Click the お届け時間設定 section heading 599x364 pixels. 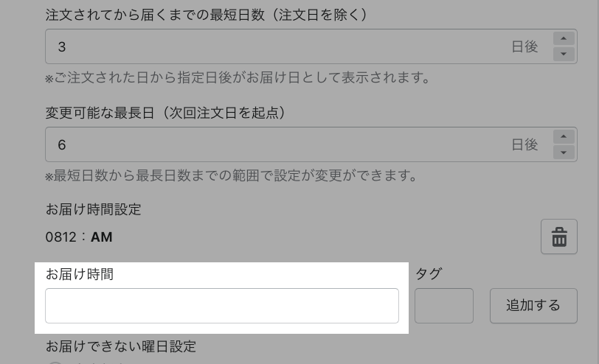tap(93, 209)
